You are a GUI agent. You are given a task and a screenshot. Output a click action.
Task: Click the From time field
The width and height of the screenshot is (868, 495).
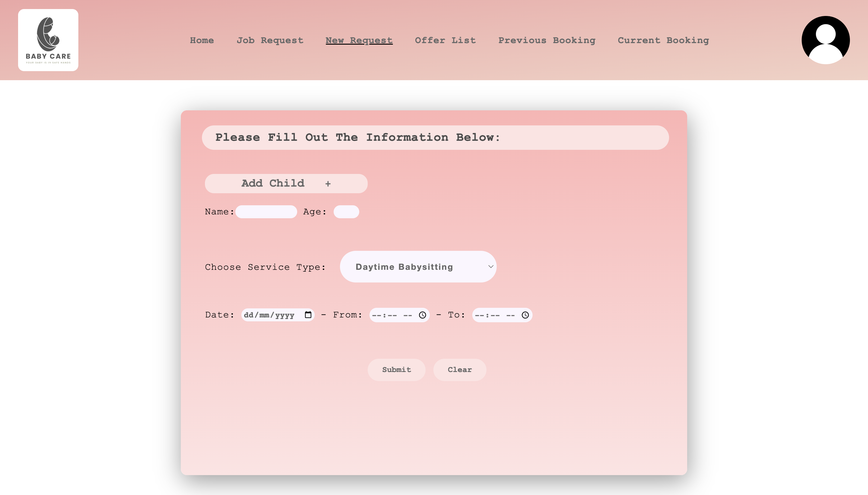pyautogui.click(x=399, y=315)
